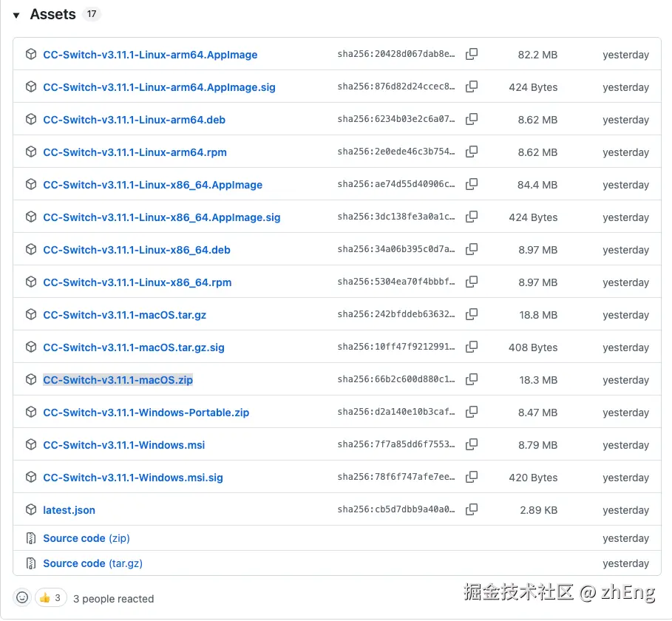Download Source code (tar.gz)

(92, 563)
